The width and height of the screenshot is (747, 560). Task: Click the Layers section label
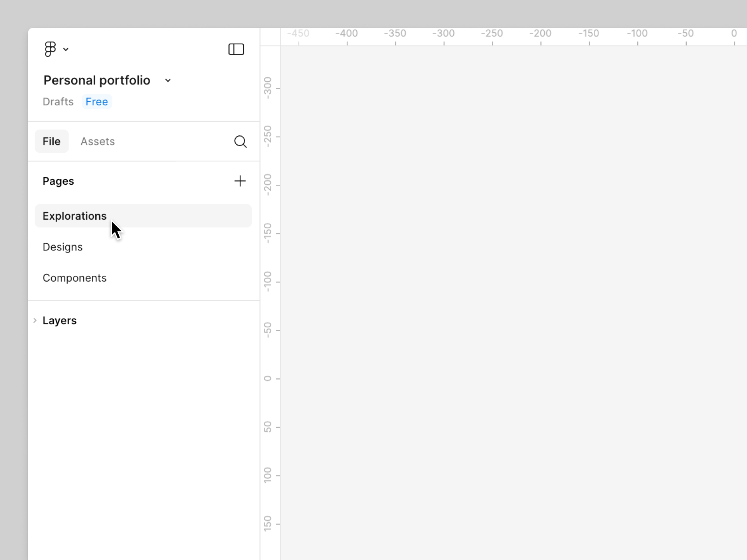[x=60, y=320]
